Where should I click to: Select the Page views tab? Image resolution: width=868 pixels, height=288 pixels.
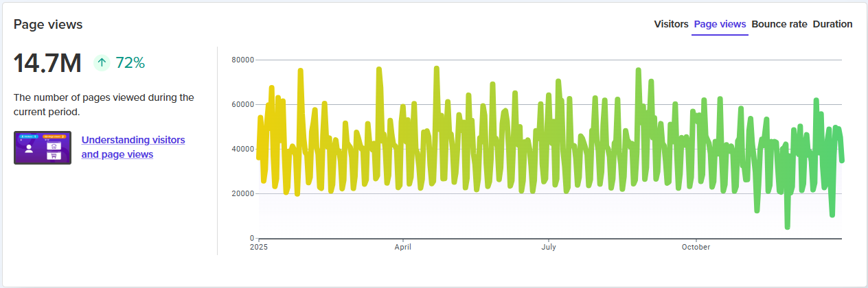720,24
